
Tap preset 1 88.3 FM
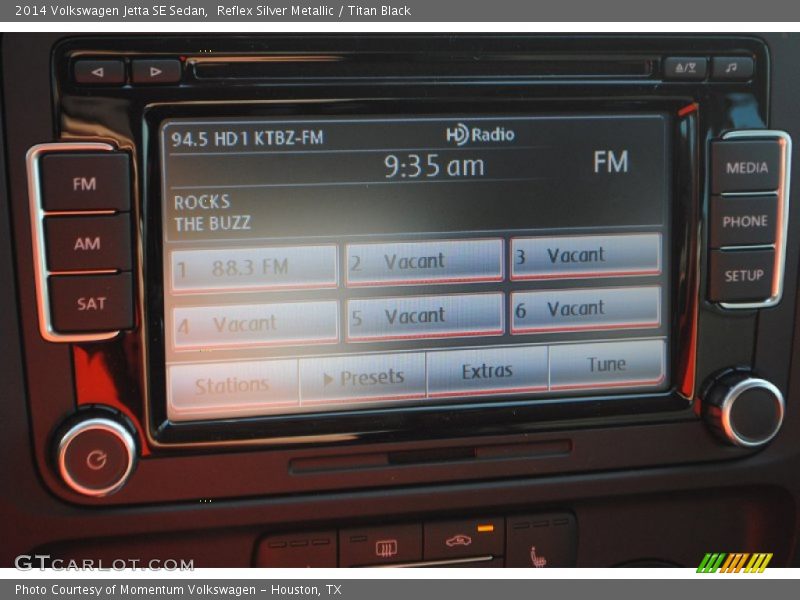254,267
